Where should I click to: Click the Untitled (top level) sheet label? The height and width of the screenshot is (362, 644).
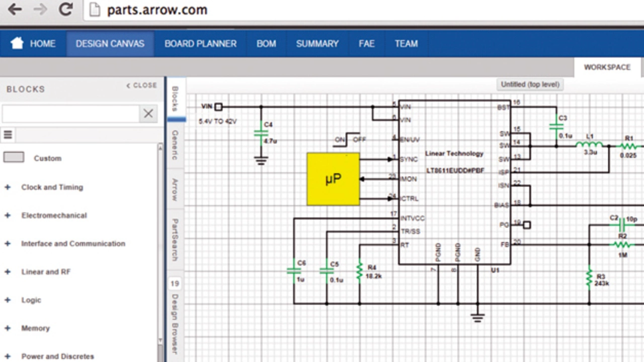click(x=530, y=85)
